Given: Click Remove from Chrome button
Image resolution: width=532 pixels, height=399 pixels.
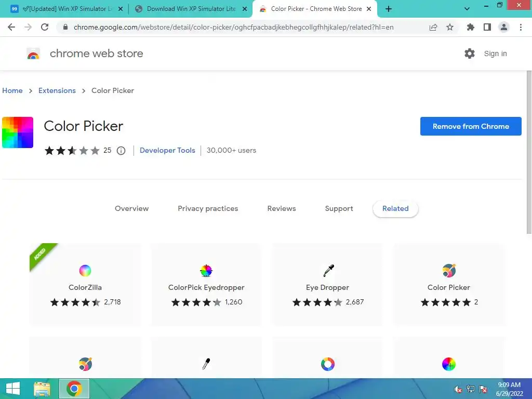Looking at the screenshot, I should pos(471,126).
